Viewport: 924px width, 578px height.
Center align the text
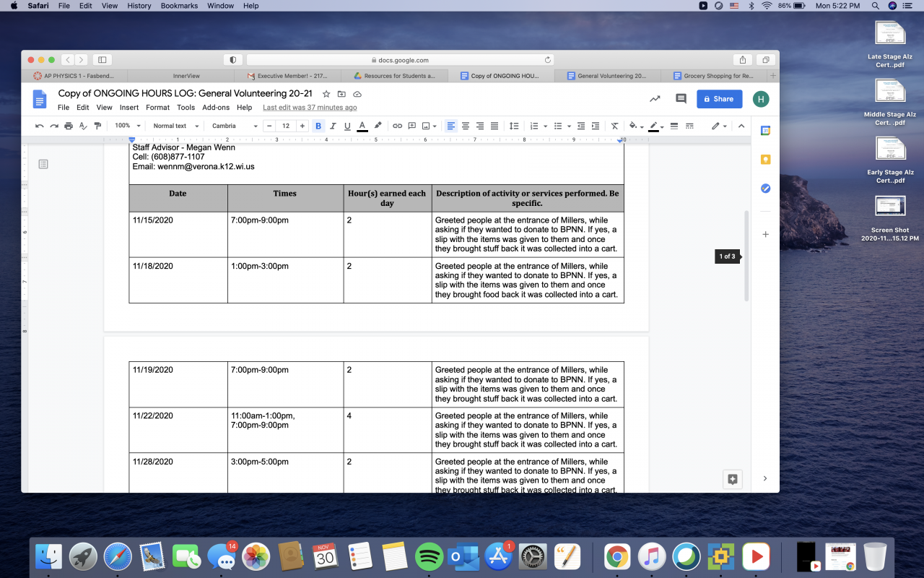coord(466,126)
